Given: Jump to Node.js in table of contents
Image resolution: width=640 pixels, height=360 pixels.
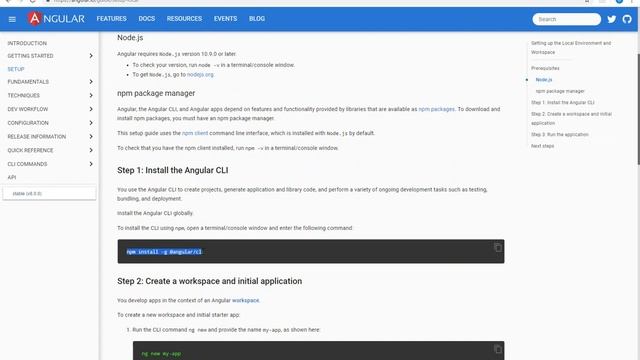Looking at the screenshot, I should click(544, 80).
